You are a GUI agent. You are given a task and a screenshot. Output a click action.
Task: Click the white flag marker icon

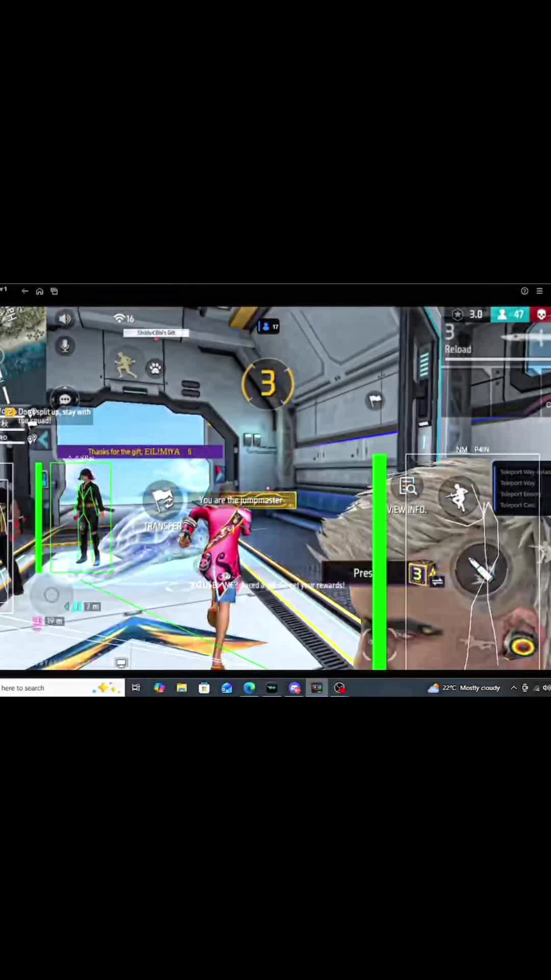point(375,400)
